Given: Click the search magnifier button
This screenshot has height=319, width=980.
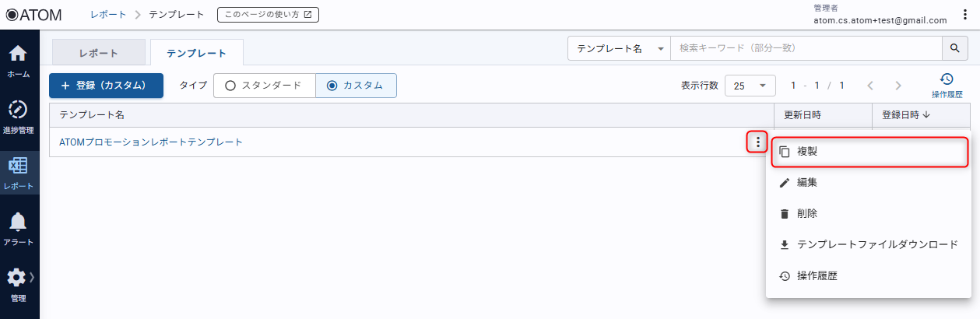Looking at the screenshot, I should (954, 48).
